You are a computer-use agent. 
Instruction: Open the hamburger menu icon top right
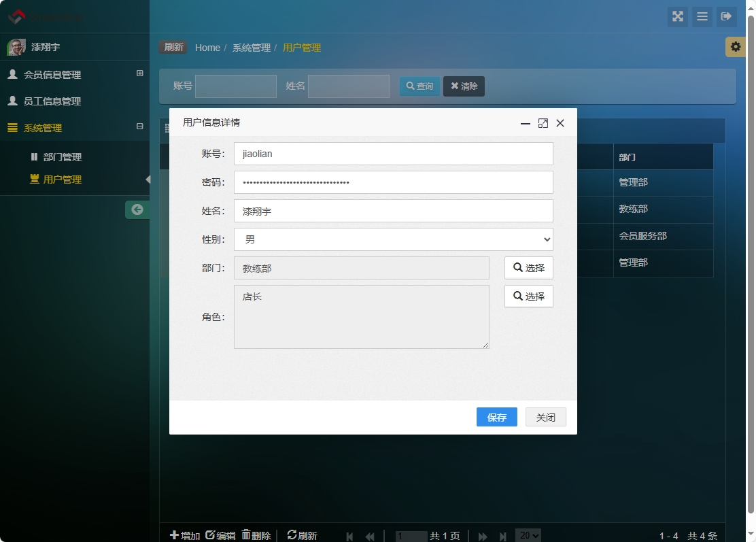(702, 17)
